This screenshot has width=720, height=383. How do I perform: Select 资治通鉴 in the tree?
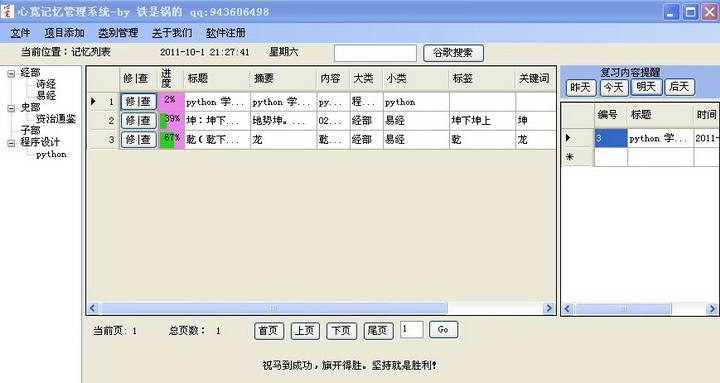pos(56,119)
